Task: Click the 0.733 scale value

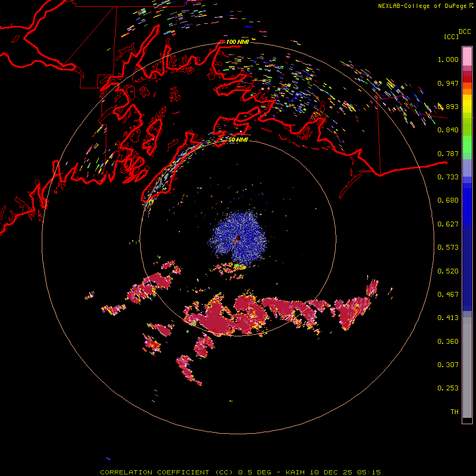Action: click(448, 177)
